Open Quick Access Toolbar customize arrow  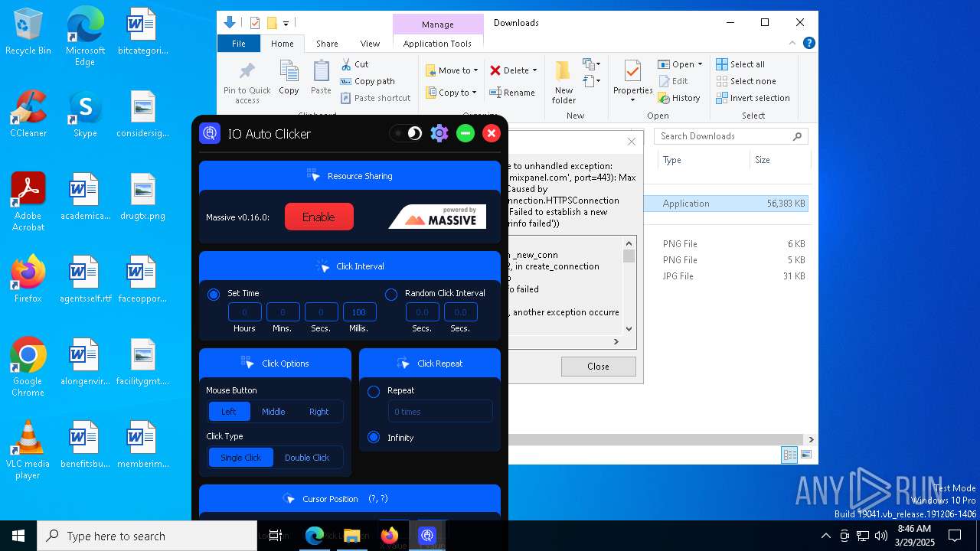tap(286, 23)
